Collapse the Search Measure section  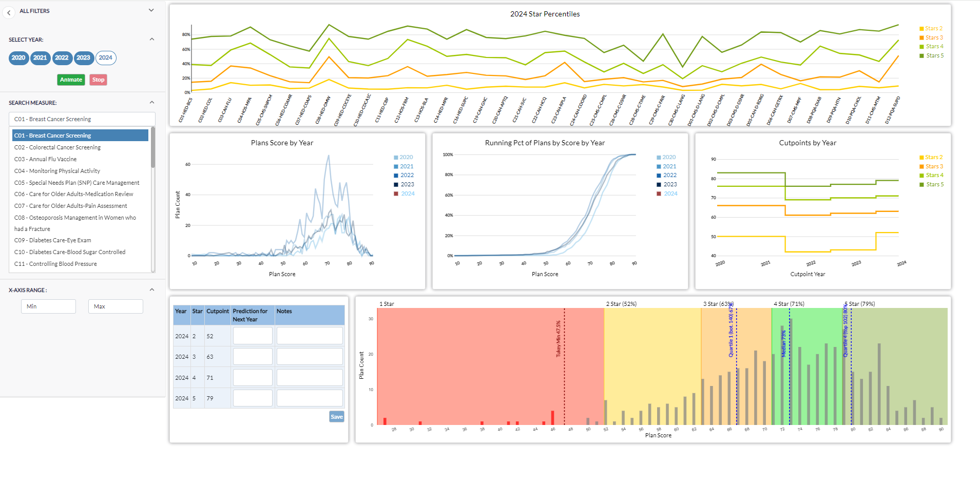click(151, 103)
